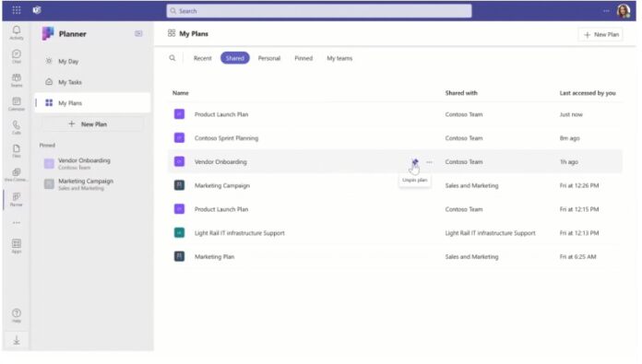Open Chat in the left rail
This screenshot has height=364, width=642.
point(17,56)
